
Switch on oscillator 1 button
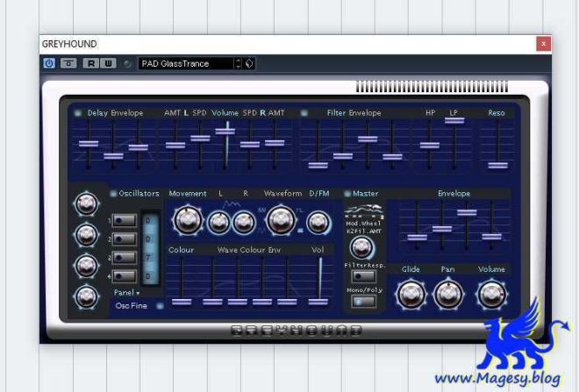click(124, 221)
